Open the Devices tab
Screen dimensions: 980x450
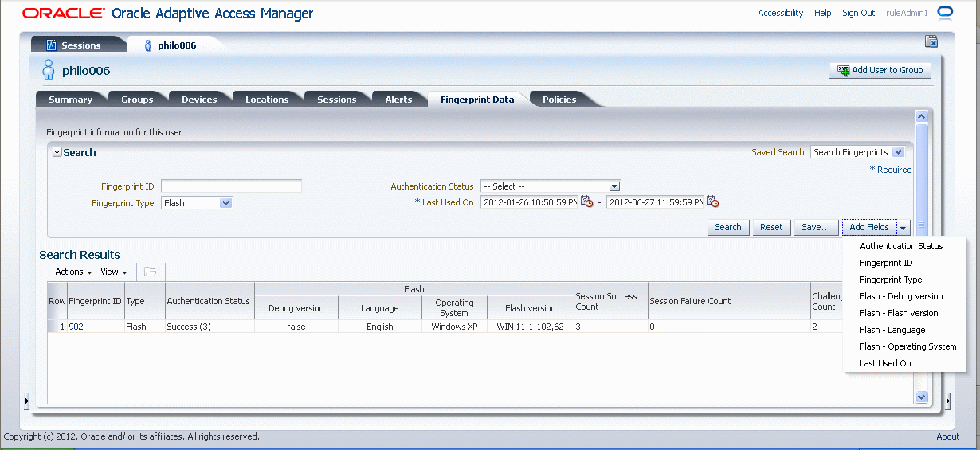[199, 100]
